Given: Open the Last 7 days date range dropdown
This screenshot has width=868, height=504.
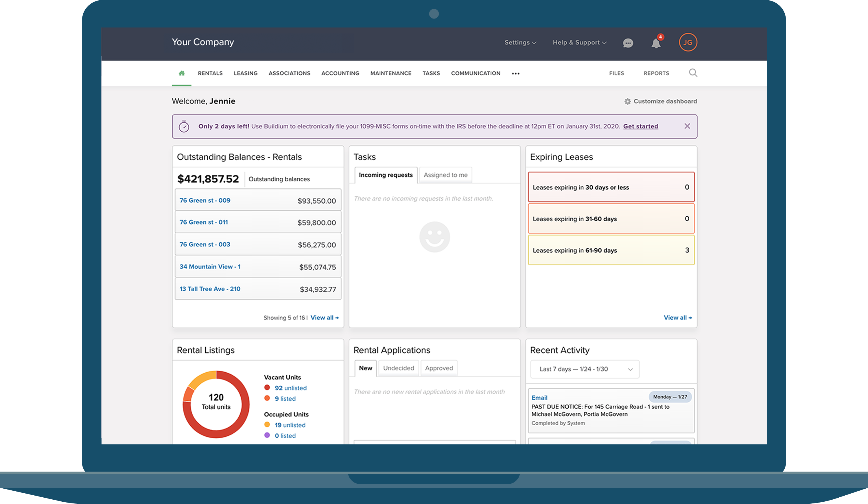Looking at the screenshot, I should [x=585, y=369].
